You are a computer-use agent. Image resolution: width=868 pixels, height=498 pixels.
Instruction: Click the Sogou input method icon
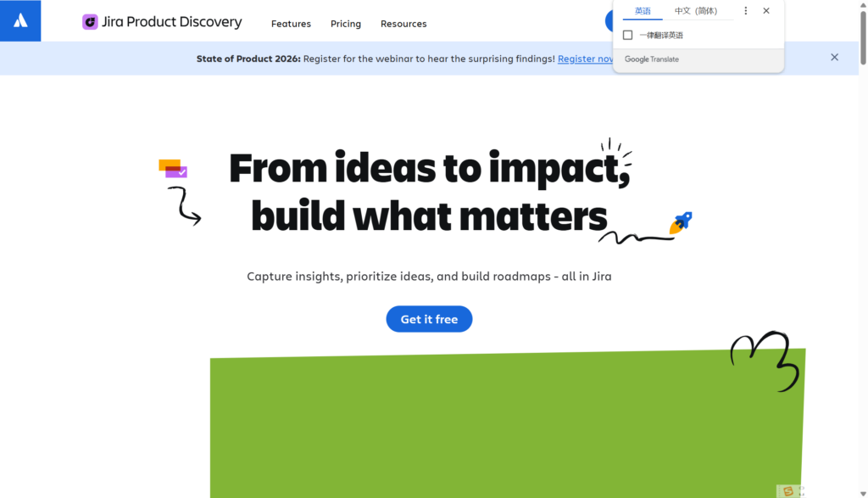coord(788,491)
